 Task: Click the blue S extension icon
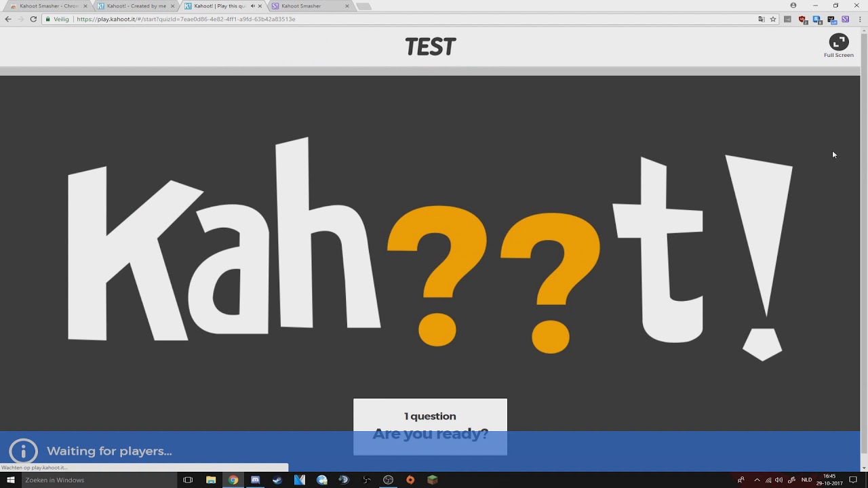(817, 20)
